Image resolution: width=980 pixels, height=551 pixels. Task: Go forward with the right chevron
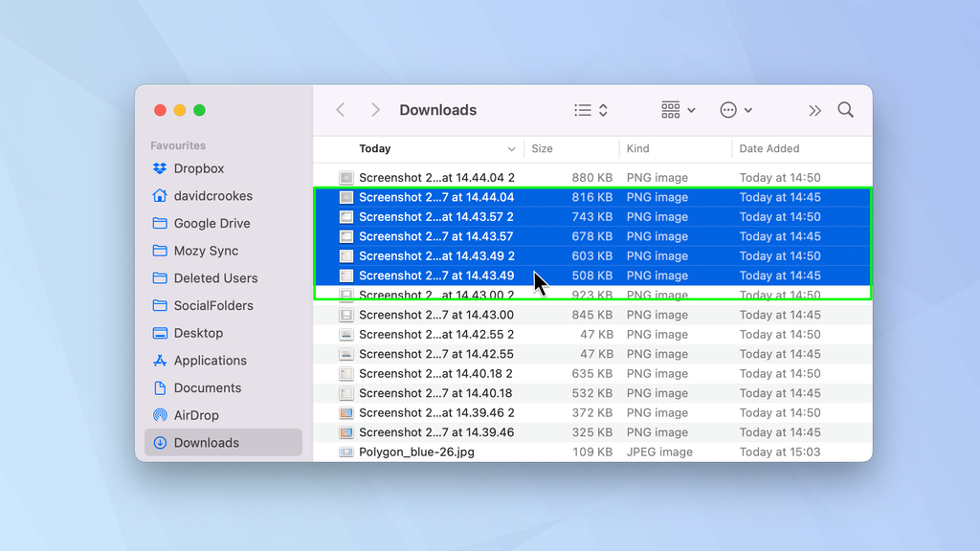[375, 110]
